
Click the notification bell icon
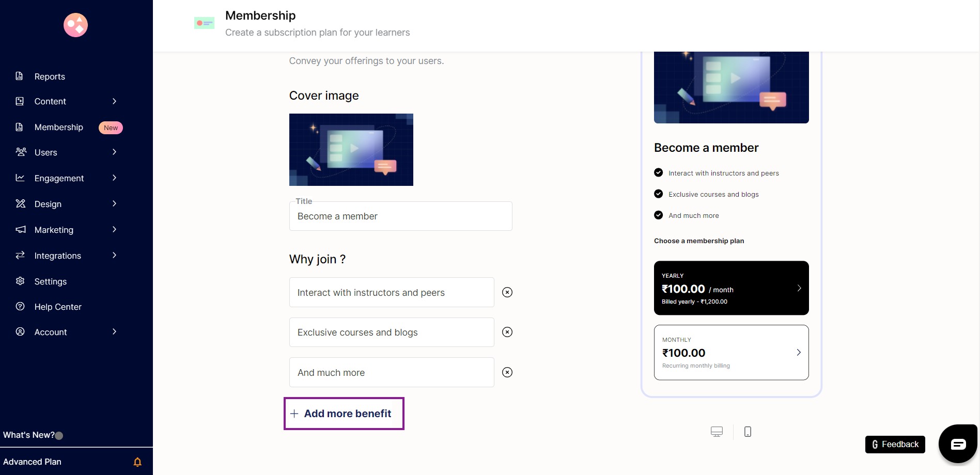(137, 462)
